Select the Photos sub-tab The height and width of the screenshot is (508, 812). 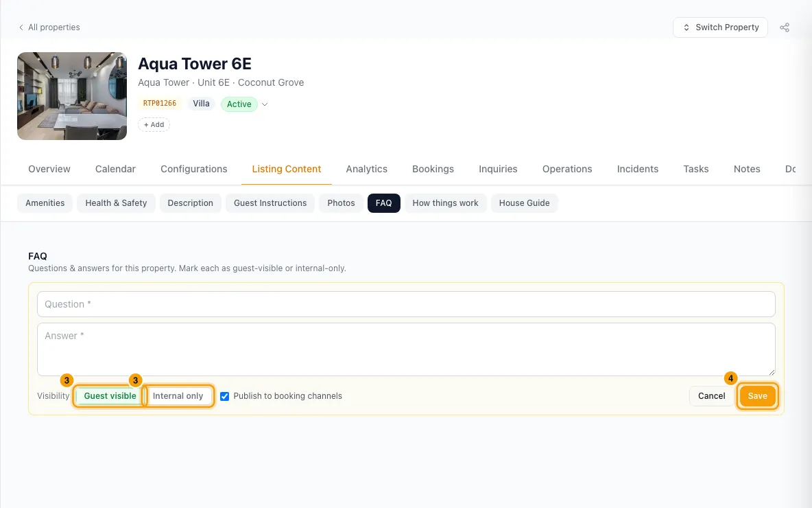click(341, 203)
